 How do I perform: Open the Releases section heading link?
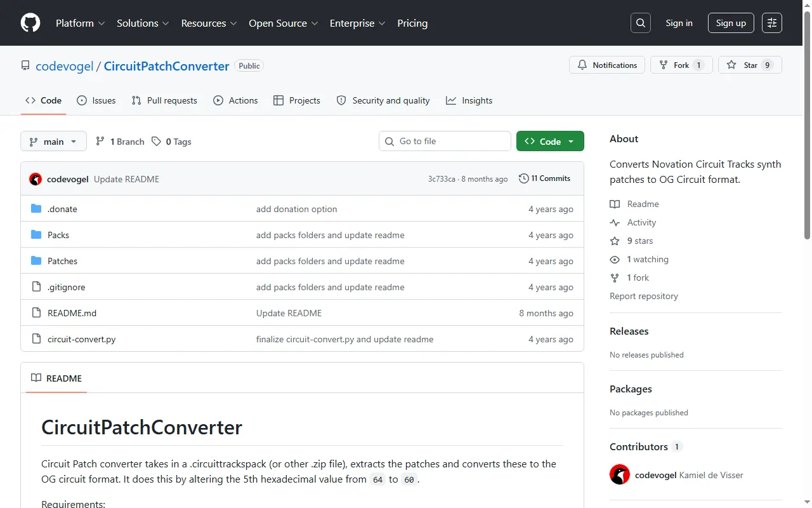point(629,331)
